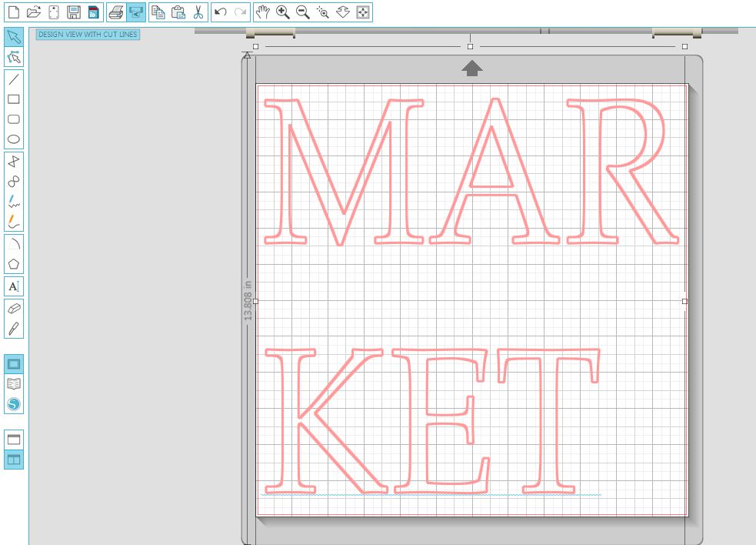This screenshot has height=545, width=756.
Task: Click the left-middle selection handle
Action: pos(256,301)
